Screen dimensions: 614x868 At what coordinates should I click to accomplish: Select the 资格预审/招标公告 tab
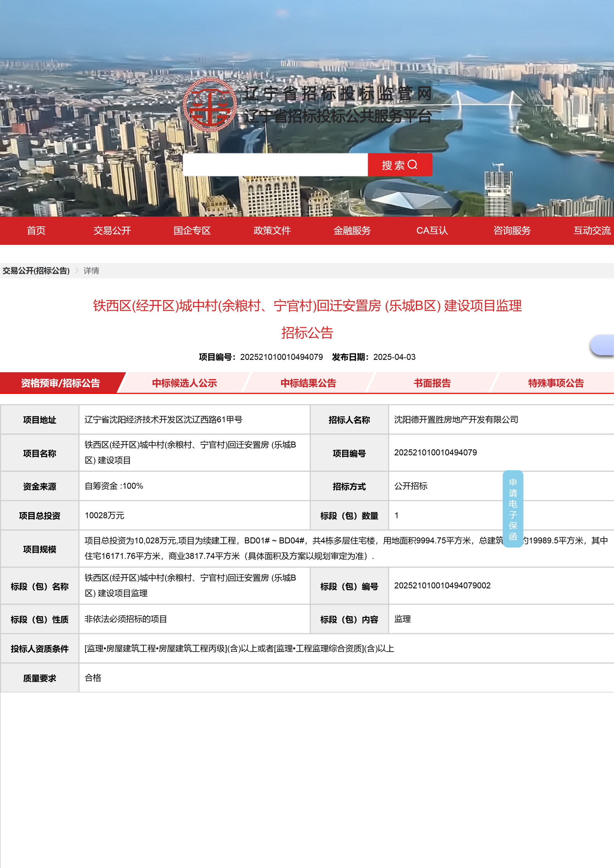click(61, 383)
